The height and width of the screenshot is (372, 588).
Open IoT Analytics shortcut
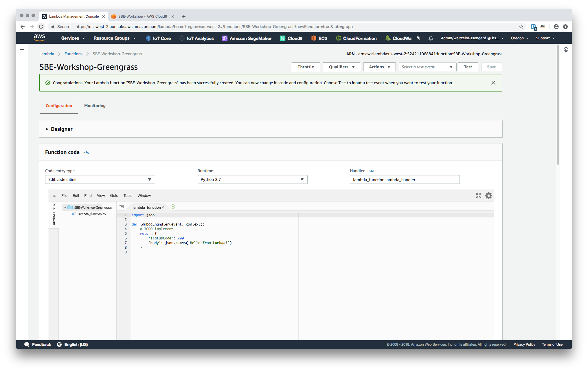196,38
